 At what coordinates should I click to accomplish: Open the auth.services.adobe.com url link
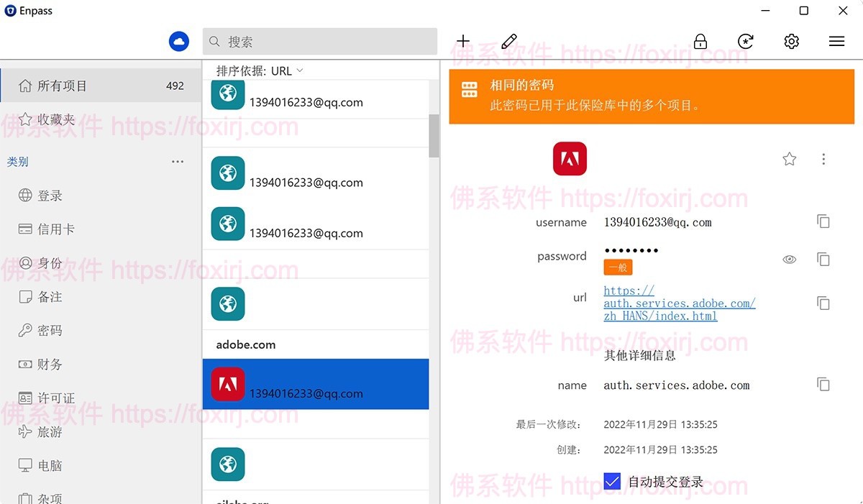coord(679,303)
